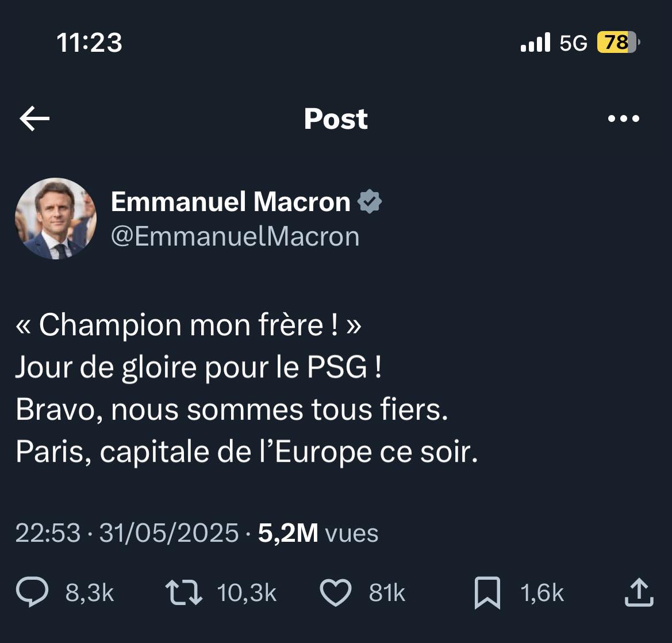Image resolution: width=672 pixels, height=643 pixels.
Task: View the 81k likes count
Action: click(x=387, y=593)
